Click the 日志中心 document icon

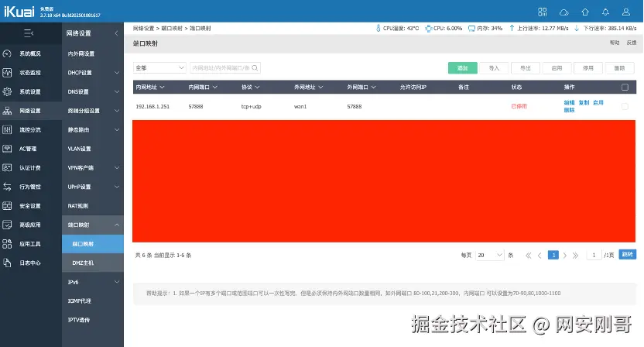click(x=7, y=263)
